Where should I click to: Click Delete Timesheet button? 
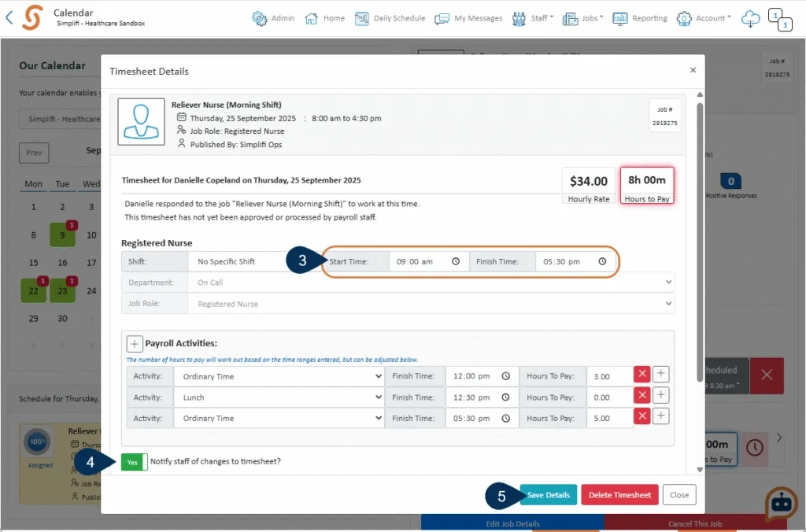point(620,495)
